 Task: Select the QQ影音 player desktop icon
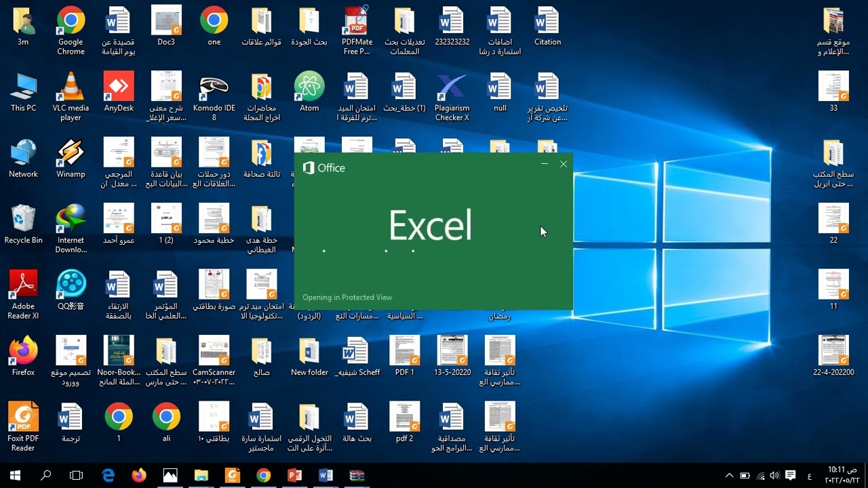click(x=71, y=290)
